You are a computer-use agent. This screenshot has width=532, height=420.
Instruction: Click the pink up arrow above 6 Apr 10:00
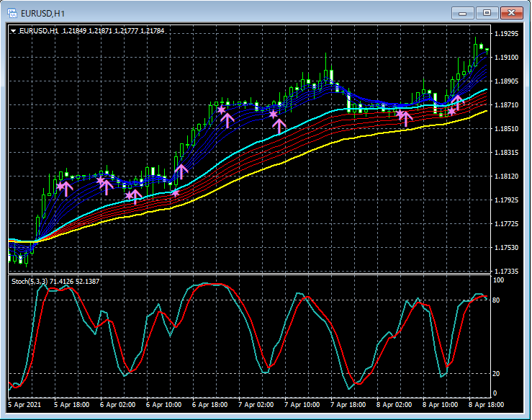pos(181,171)
